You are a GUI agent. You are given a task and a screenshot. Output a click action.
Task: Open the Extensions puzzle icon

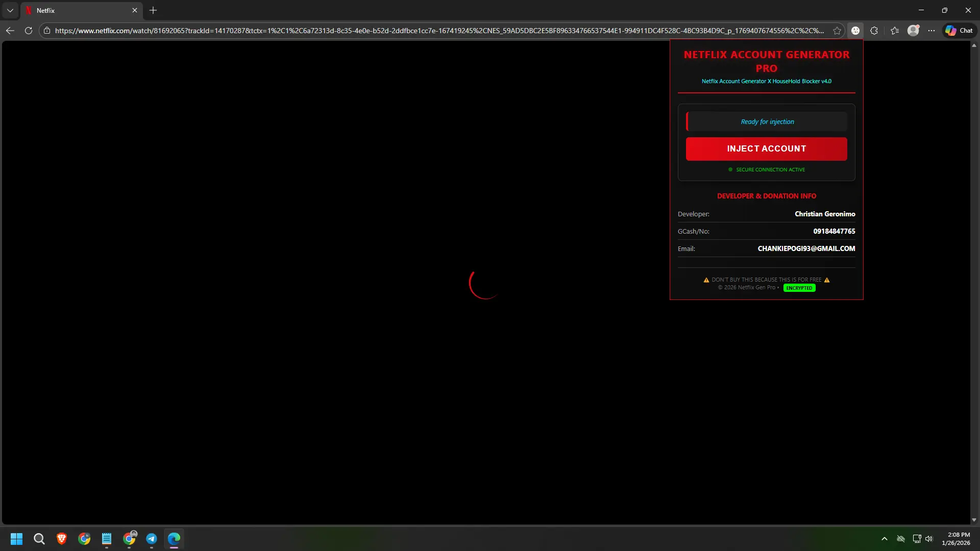(x=874, y=31)
